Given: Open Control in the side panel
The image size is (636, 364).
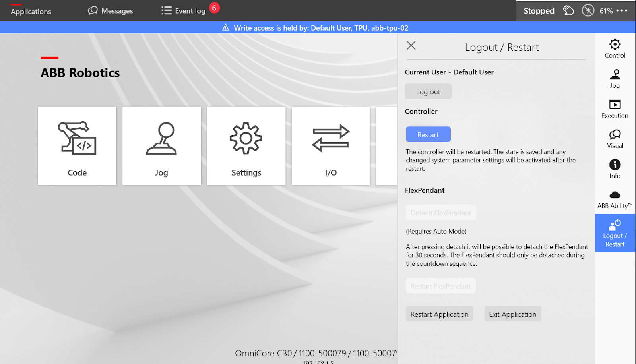Looking at the screenshot, I should click(615, 49).
